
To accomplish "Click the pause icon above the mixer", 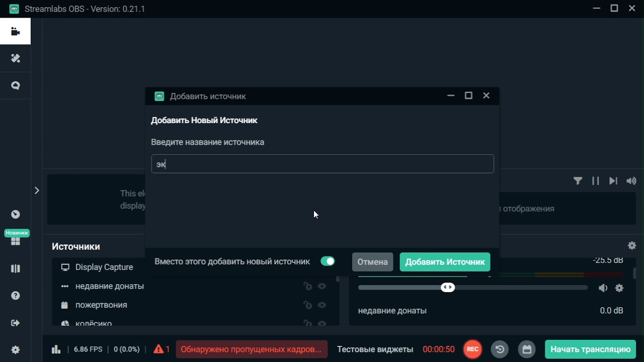I will tap(596, 181).
